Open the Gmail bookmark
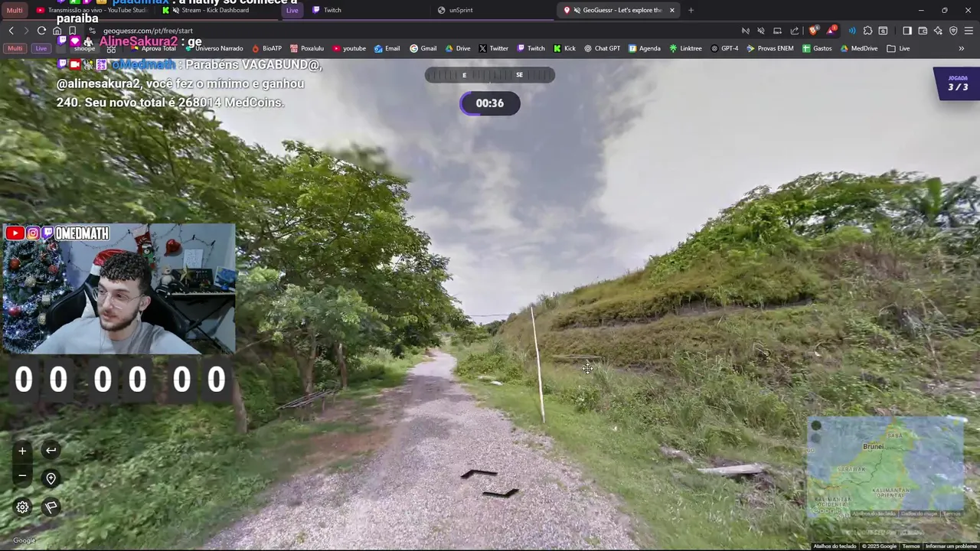This screenshot has width=980, height=551. 423,48
